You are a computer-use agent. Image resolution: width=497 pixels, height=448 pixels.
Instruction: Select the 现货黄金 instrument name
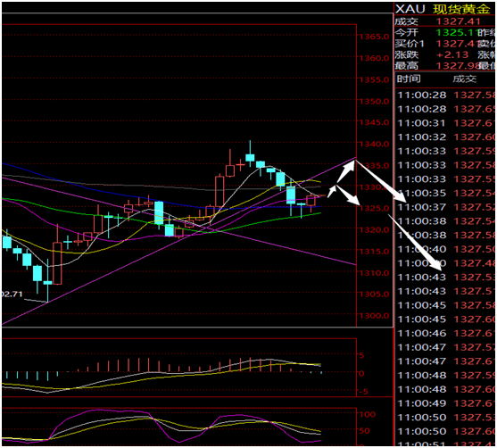click(x=461, y=9)
